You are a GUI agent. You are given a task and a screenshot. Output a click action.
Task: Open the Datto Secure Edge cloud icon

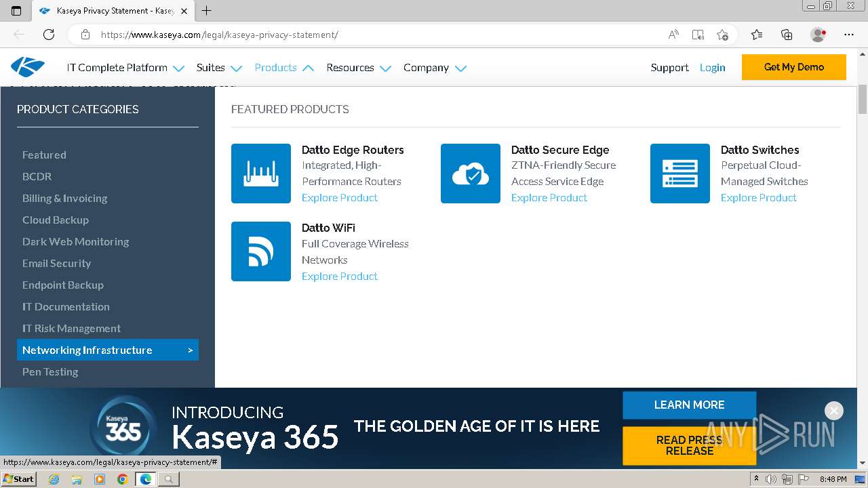tap(471, 174)
